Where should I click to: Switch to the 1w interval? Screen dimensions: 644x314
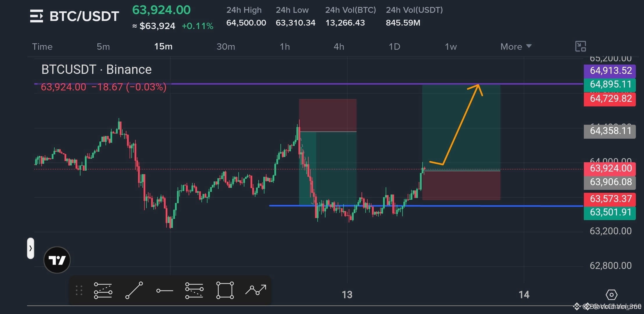(x=451, y=47)
